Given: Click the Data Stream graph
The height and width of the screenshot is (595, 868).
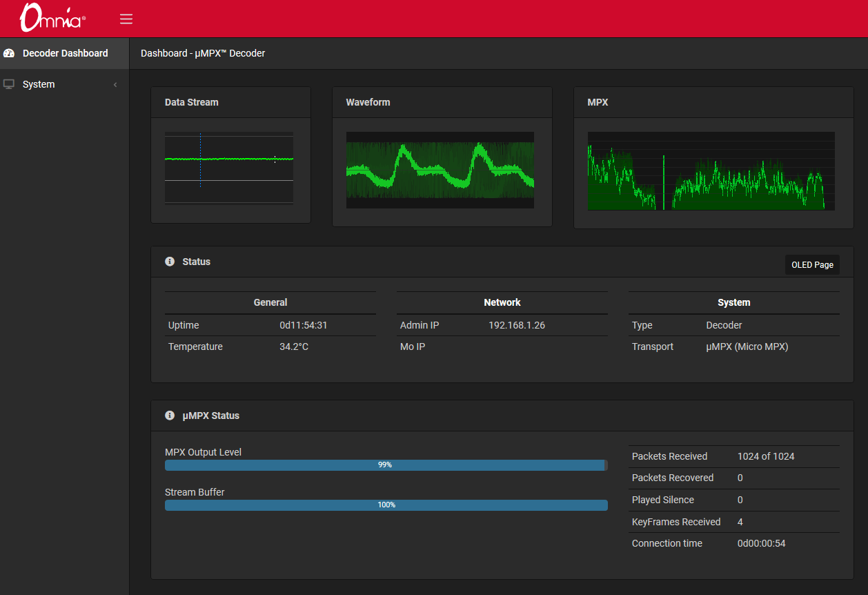Looking at the screenshot, I should [229, 169].
